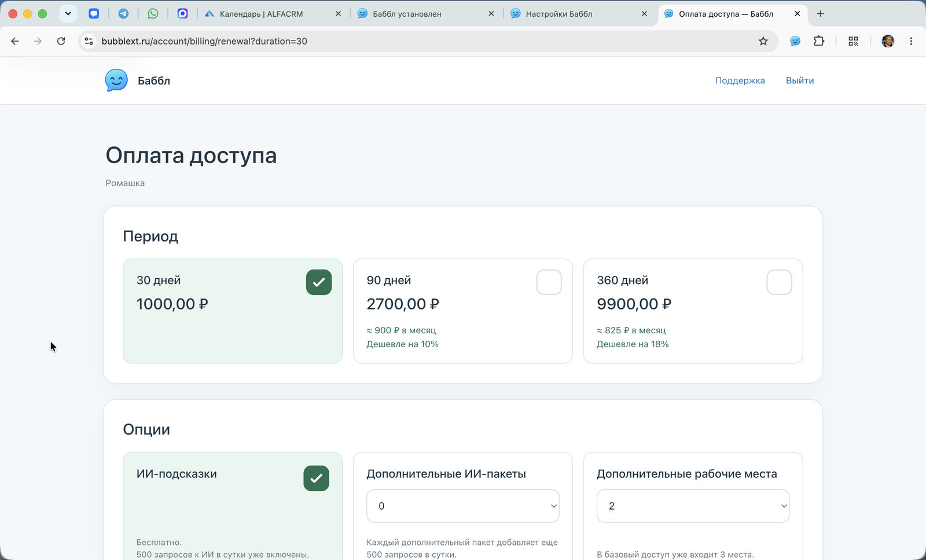Open Chrome three-dot menu
926x560 pixels.
click(911, 41)
